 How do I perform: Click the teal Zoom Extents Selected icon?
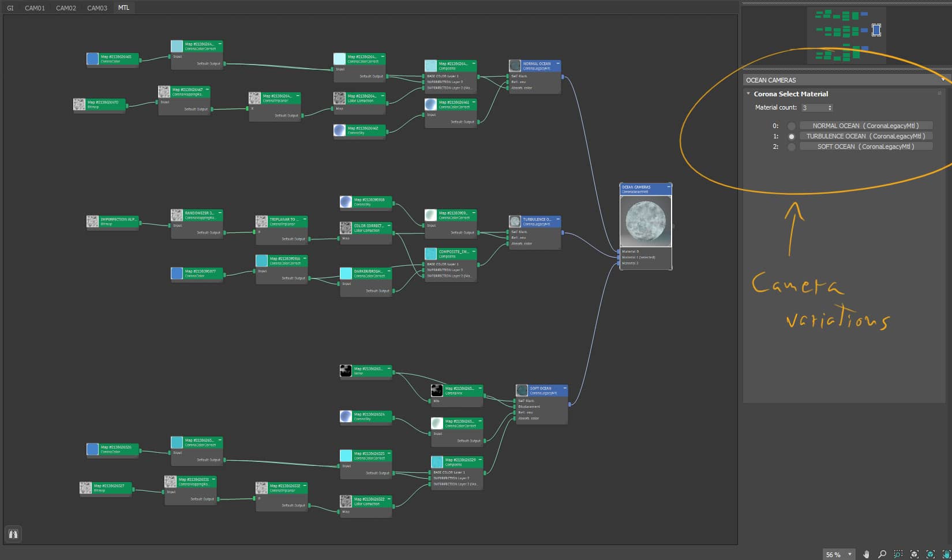pos(931,554)
